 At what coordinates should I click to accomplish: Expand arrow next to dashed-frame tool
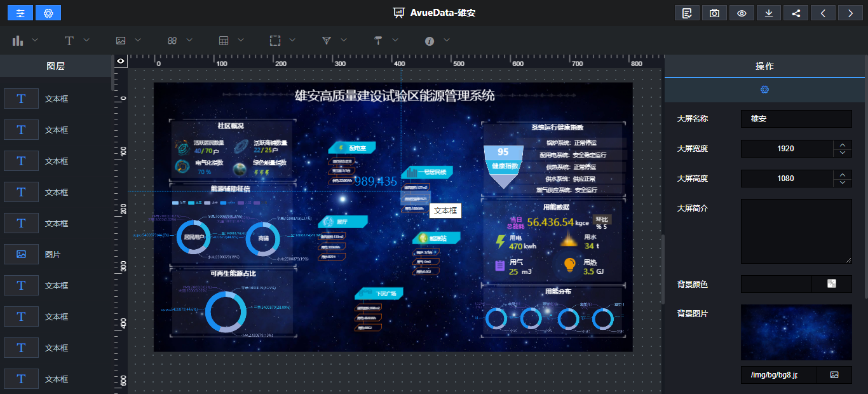[292, 40]
